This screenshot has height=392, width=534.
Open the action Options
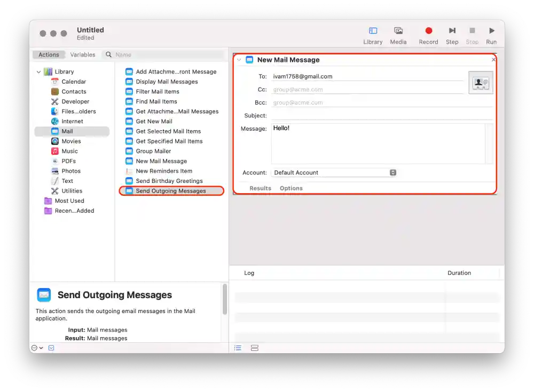[x=291, y=188]
